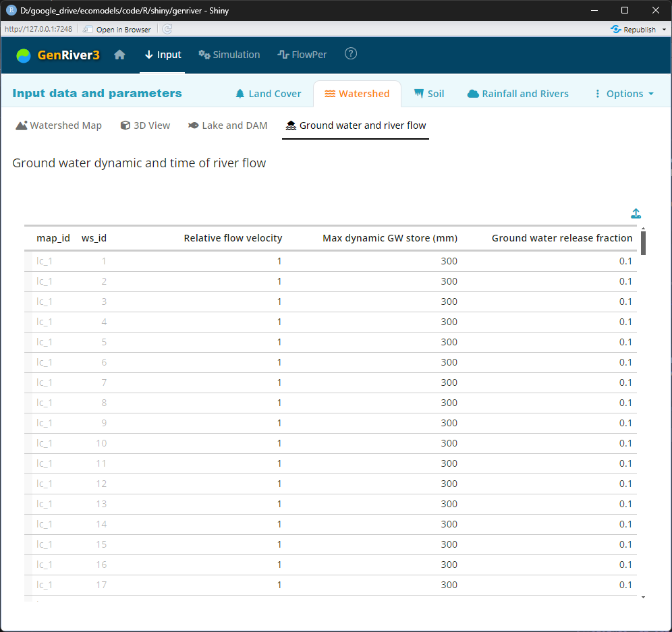
Task: Select Relative flow velocity cell for ws_id 11
Action: click(x=198, y=463)
